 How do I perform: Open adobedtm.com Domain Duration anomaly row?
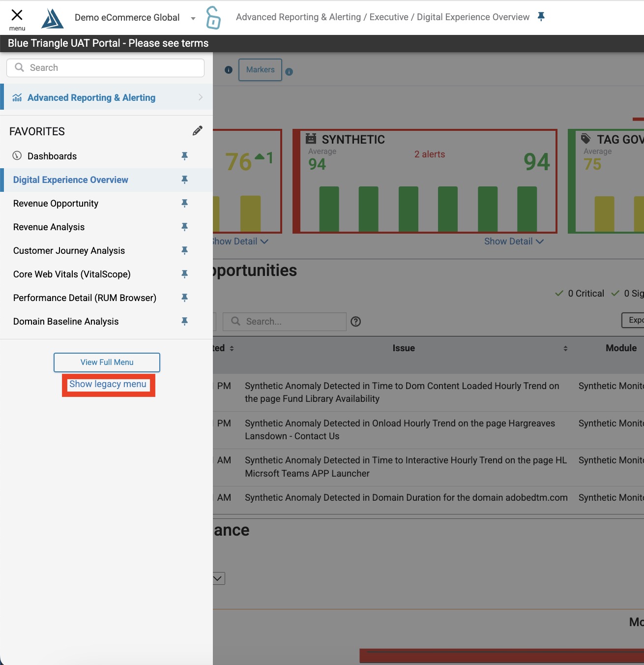pos(406,497)
